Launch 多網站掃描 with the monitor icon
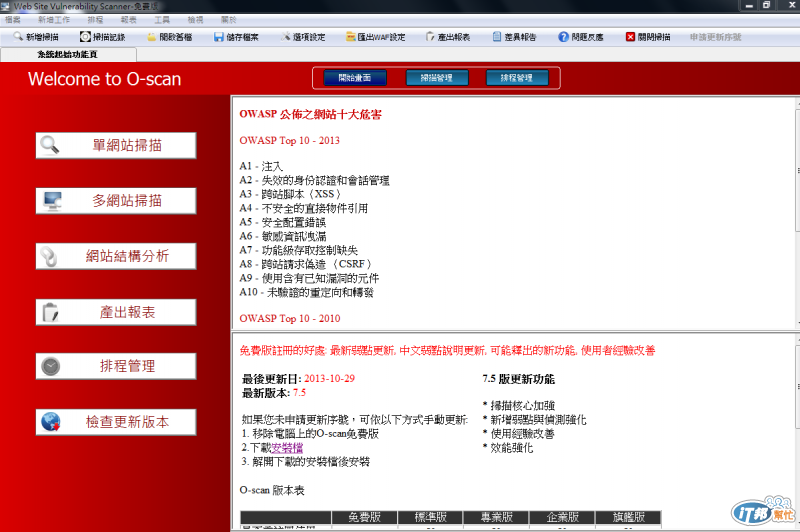The height and width of the screenshot is (532, 800). pos(116,200)
